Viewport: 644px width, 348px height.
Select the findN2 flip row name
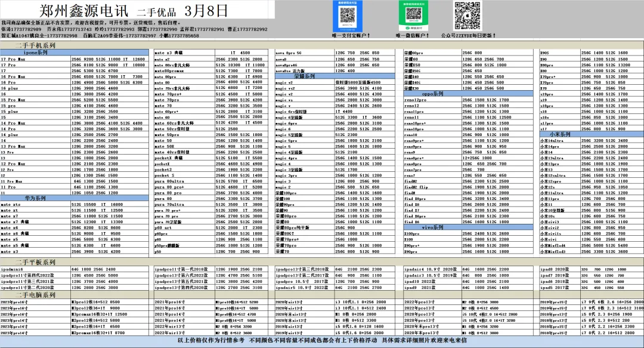point(416,187)
